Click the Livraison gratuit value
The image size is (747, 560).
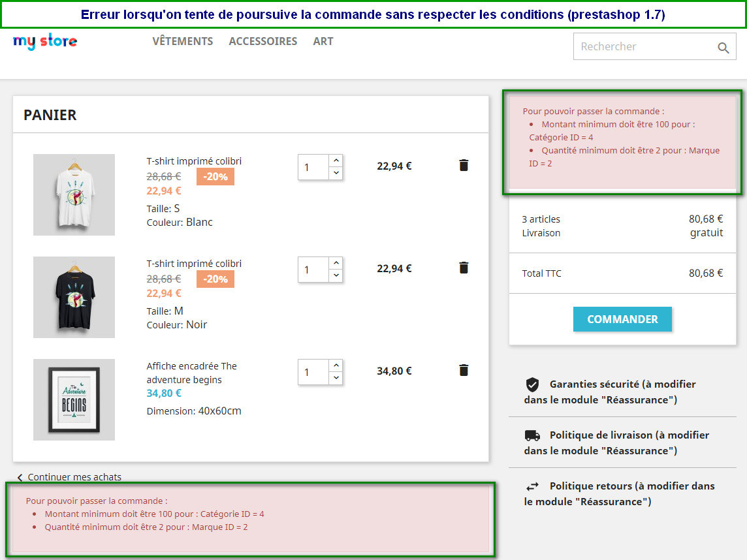point(707,233)
